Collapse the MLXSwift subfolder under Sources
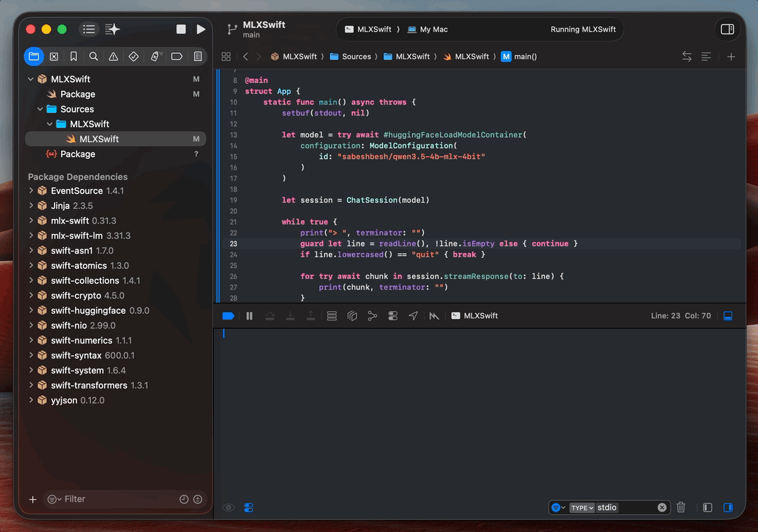This screenshot has width=758, height=532. click(x=50, y=124)
